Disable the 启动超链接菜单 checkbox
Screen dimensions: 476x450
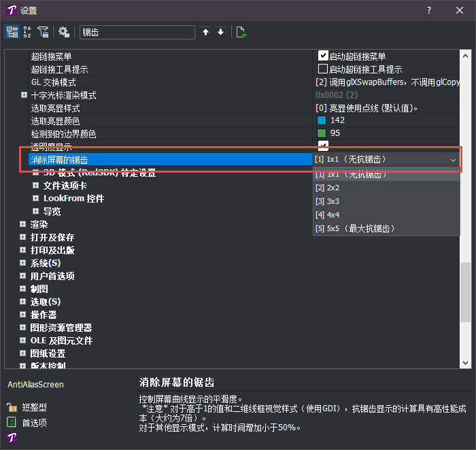[x=324, y=56]
